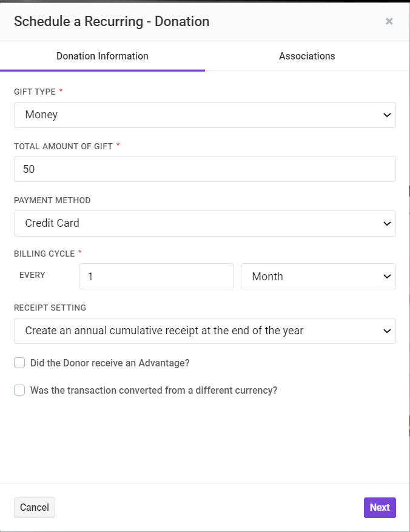The width and height of the screenshot is (410, 532).
Task: Open the Month billing period dropdown
Action: point(318,276)
